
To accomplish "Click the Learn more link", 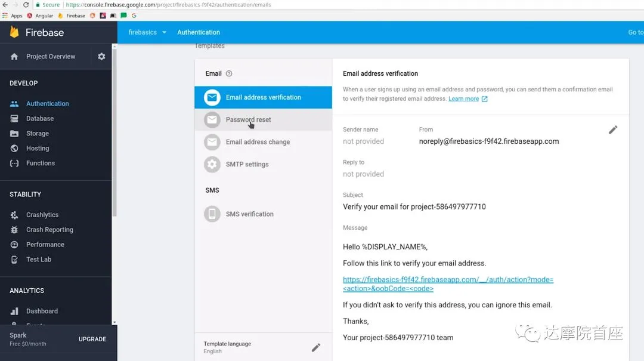I will (x=463, y=99).
